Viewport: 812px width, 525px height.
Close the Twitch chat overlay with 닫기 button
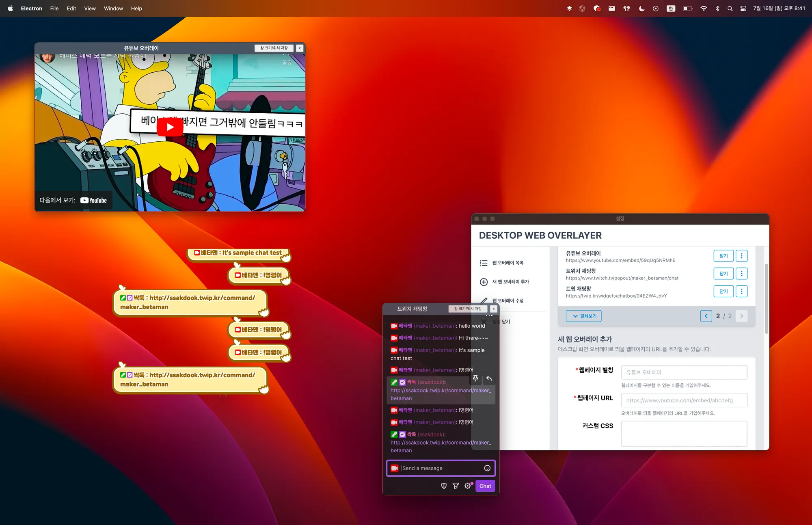723,274
